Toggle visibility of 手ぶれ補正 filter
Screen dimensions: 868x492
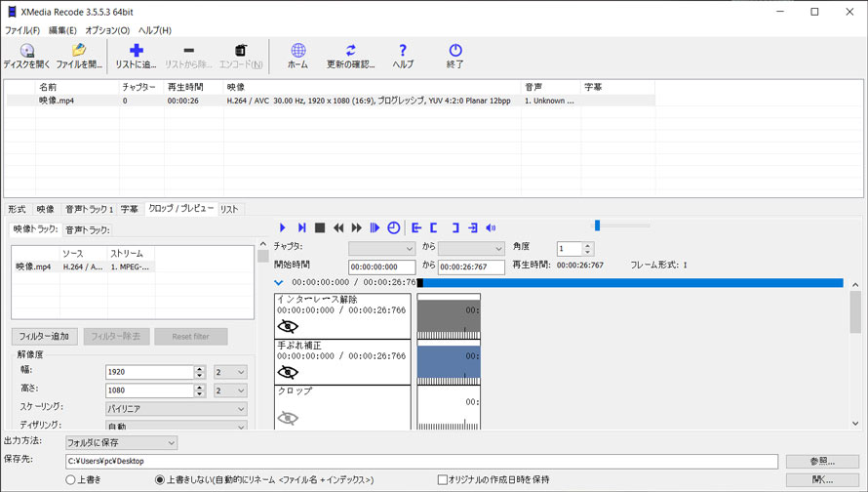point(288,372)
